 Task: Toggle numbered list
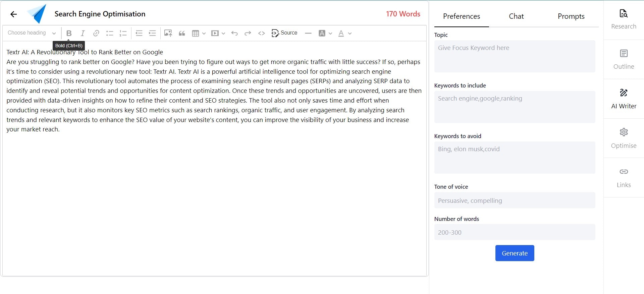click(123, 33)
